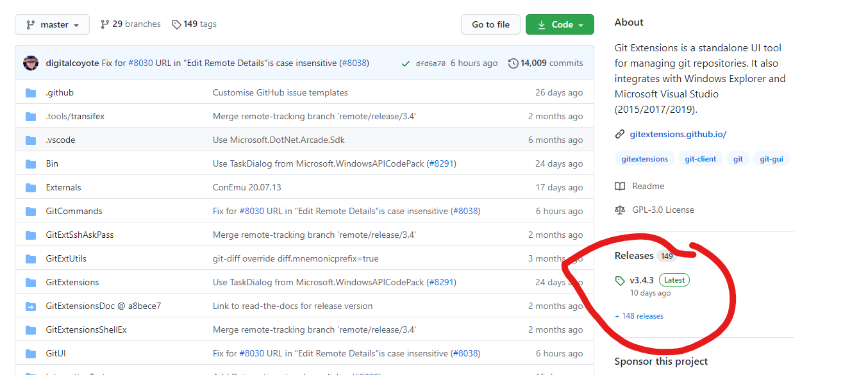
Task: Click the license scales icon
Action: point(619,210)
